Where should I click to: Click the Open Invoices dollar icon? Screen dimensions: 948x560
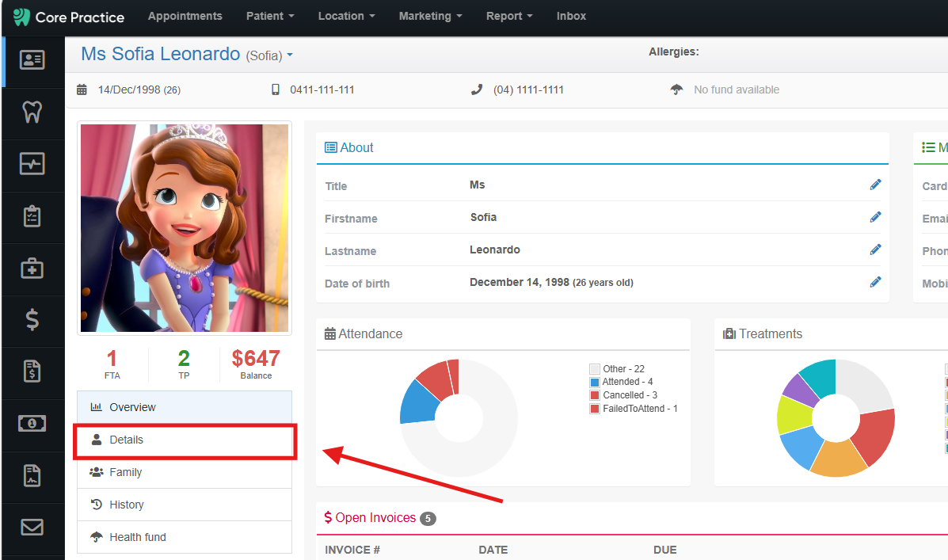(x=328, y=518)
